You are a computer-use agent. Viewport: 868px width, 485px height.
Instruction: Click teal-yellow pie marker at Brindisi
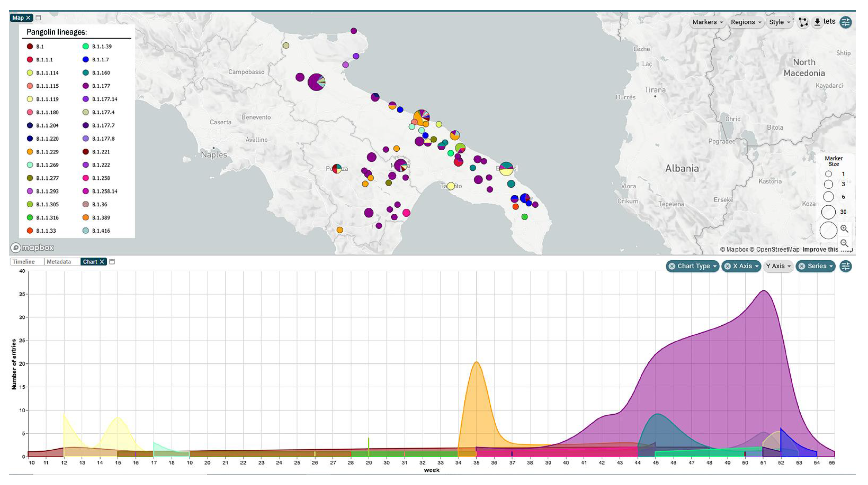(506, 169)
